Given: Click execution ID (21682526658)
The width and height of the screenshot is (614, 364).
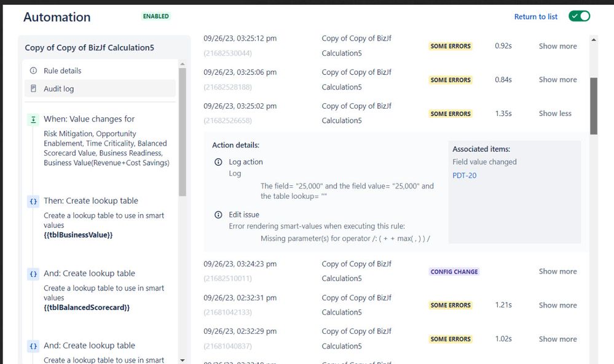Looking at the screenshot, I should 227,120.
